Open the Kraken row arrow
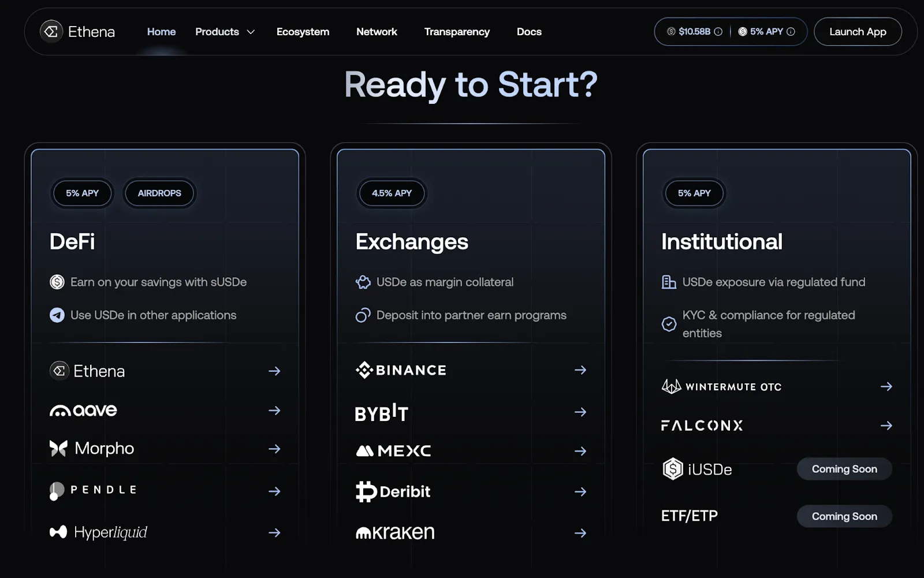 580,533
